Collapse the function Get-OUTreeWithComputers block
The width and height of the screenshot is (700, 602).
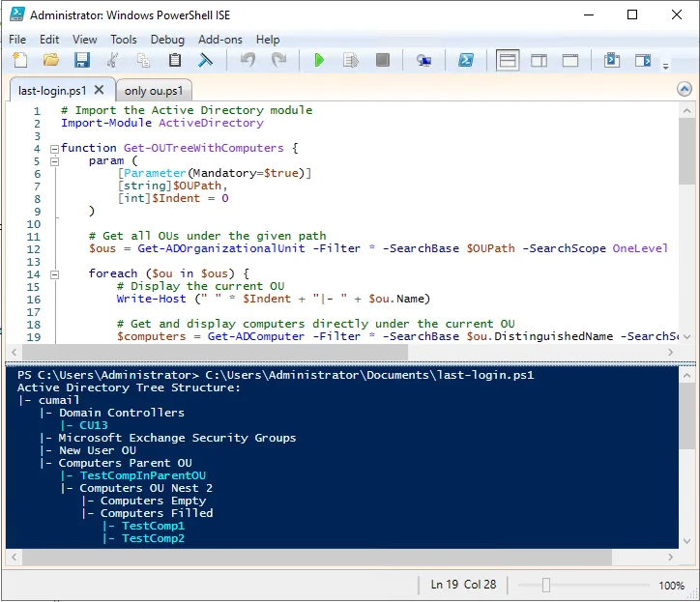tap(54, 149)
